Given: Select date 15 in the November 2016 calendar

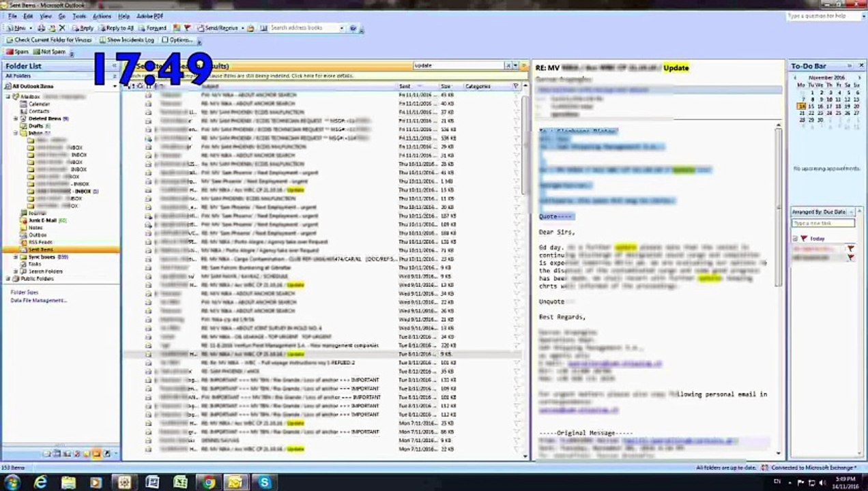Looking at the screenshot, I should tap(811, 106).
